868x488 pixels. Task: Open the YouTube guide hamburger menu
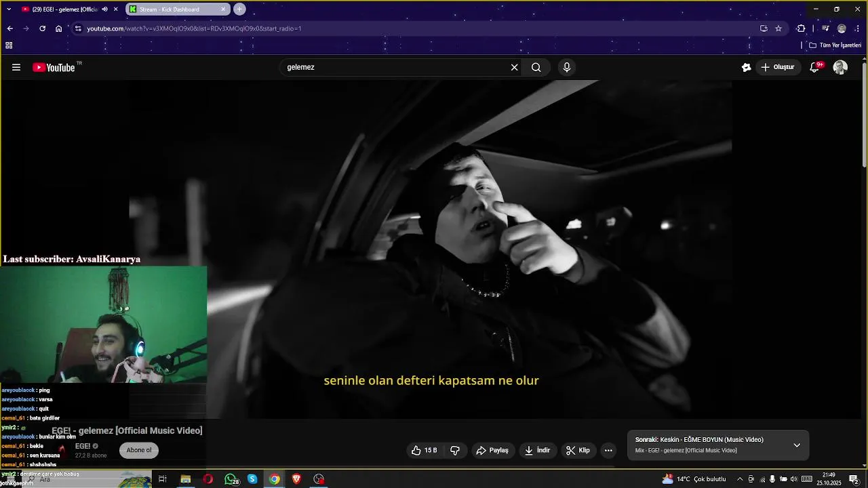click(x=16, y=67)
